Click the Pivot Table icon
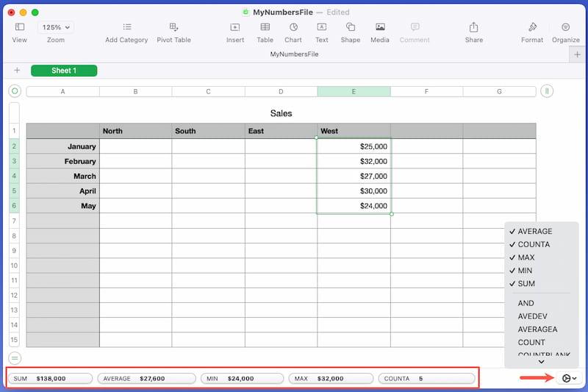Viewport: 588px width, 392px height. click(173, 27)
